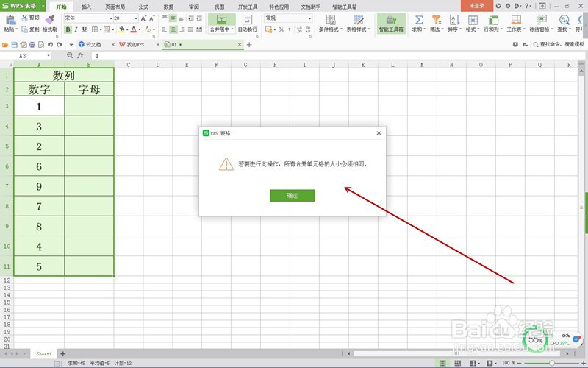This screenshot has width=588, height=368.
Task: Click the zoom slider handle in status bar
Action: click(x=552, y=363)
